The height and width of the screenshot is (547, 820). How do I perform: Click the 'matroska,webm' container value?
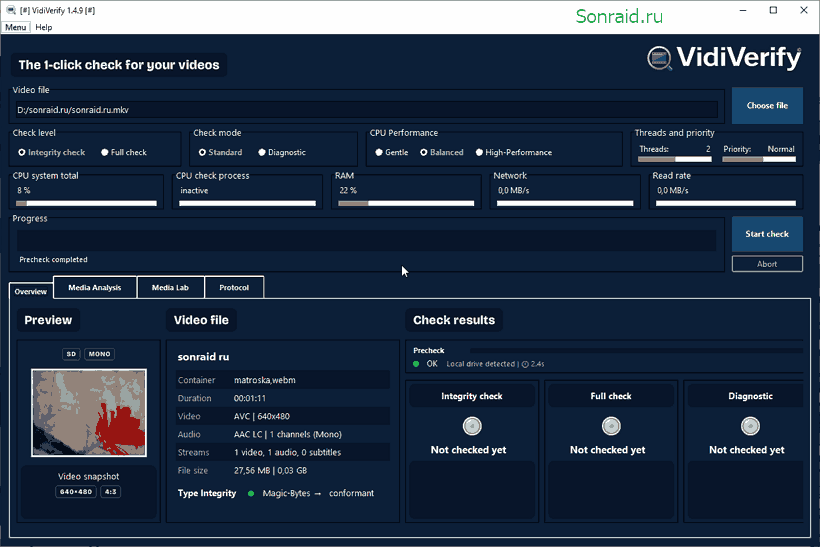coord(265,380)
